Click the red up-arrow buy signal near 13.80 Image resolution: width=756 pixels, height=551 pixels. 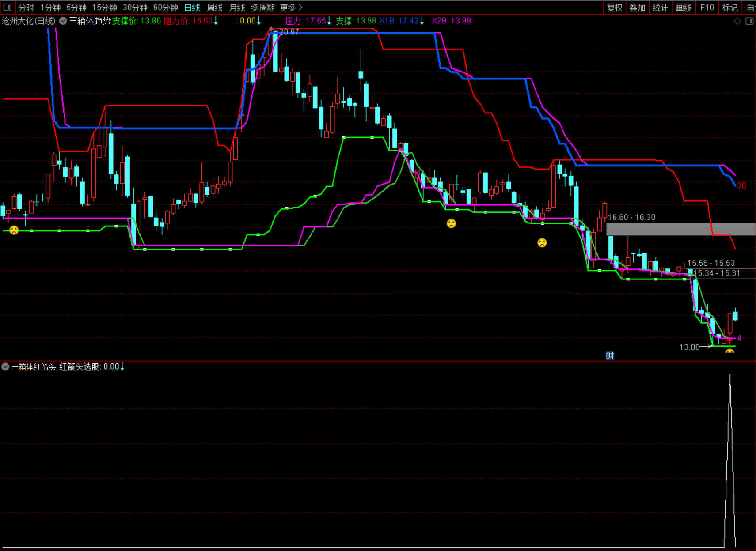click(x=729, y=341)
